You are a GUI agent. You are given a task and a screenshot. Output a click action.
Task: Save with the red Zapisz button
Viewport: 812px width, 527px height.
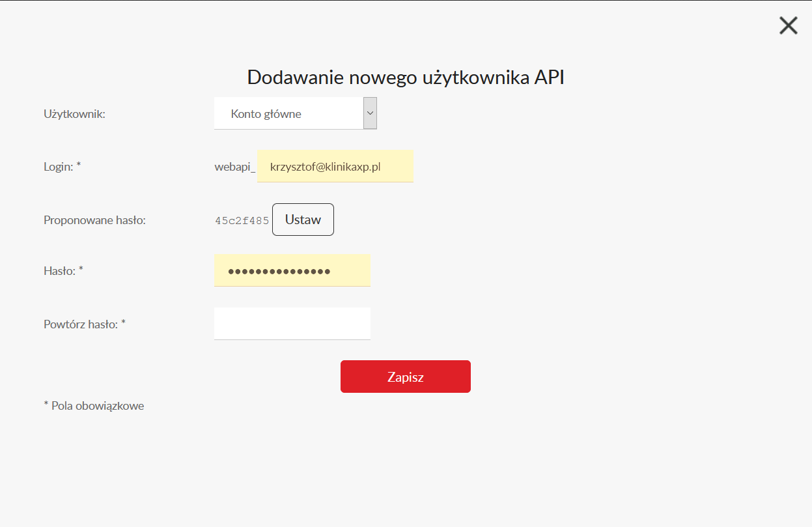tap(406, 377)
